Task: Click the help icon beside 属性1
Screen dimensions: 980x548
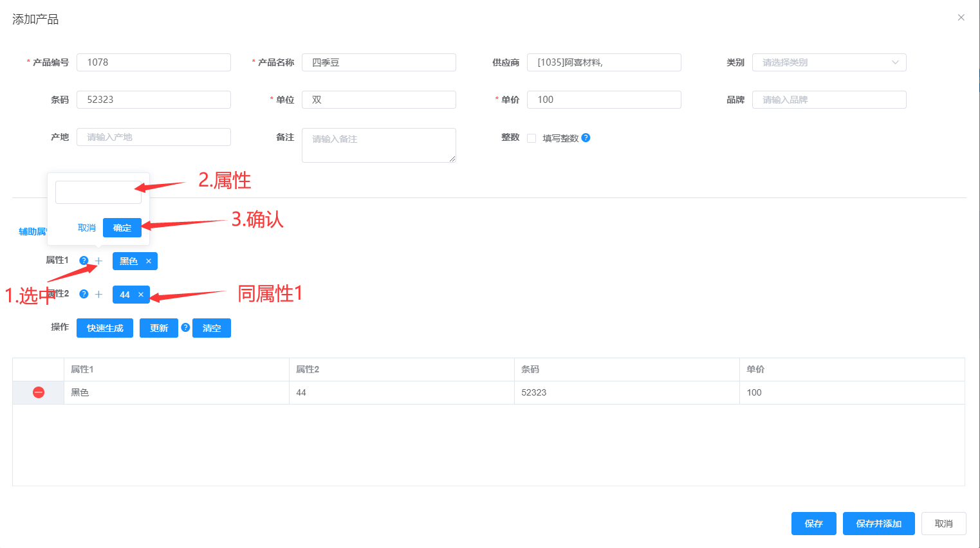Action: tap(84, 260)
